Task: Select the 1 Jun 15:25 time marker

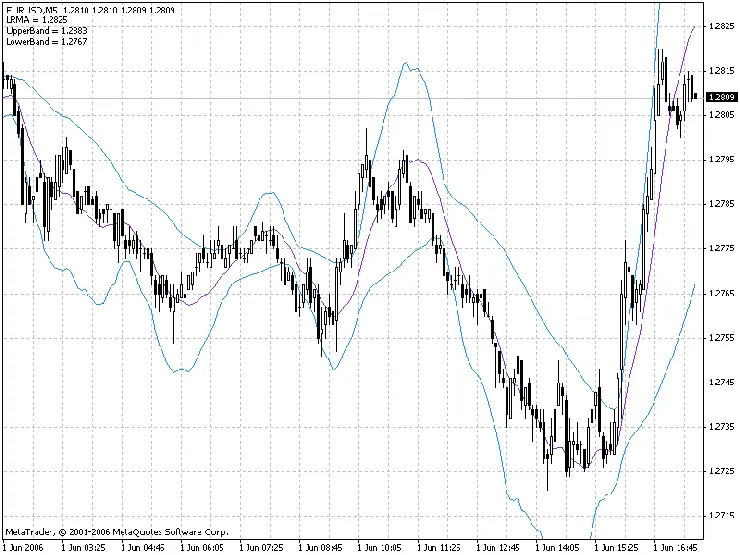Action: coord(617,547)
